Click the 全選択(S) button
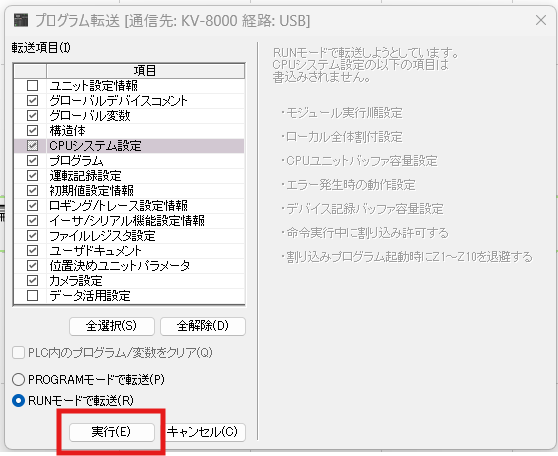The height and width of the screenshot is (456, 558). pyautogui.click(x=112, y=326)
